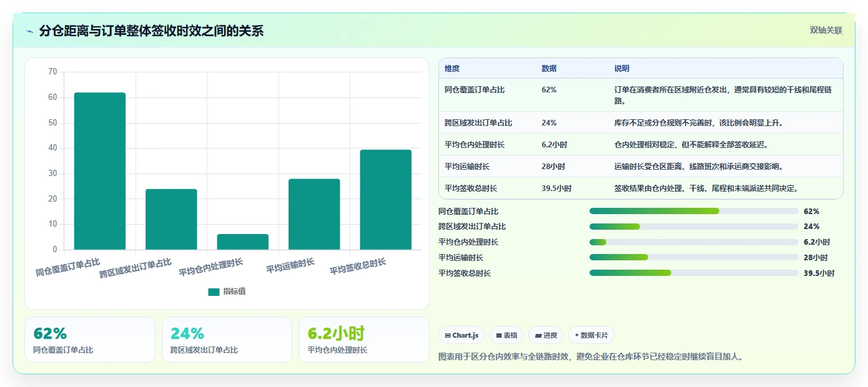Click the 说明 column header in the table

point(622,69)
